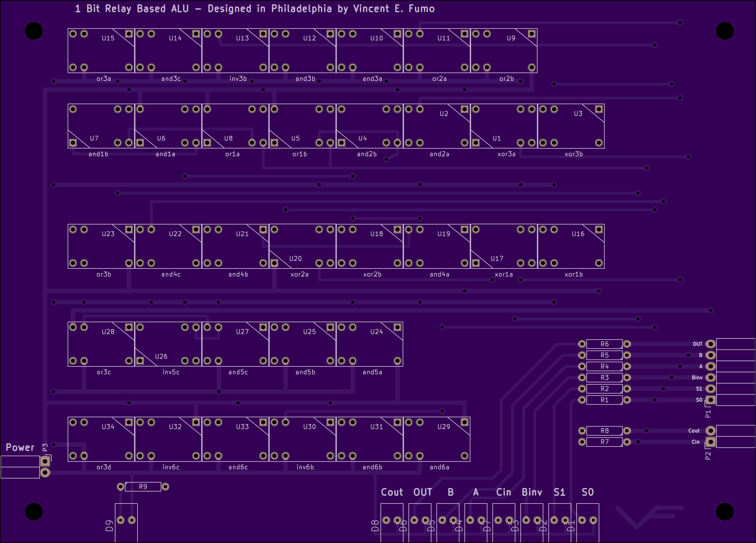This screenshot has width=756, height=543.
Task: Click the U34 relay label
Action: click(108, 427)
